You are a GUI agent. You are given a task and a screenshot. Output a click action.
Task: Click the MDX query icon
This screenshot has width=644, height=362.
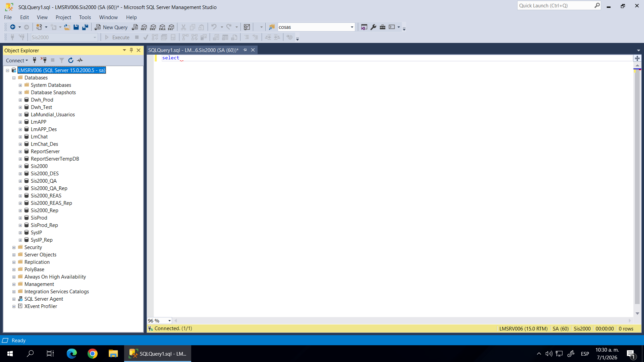pos(144,27)
